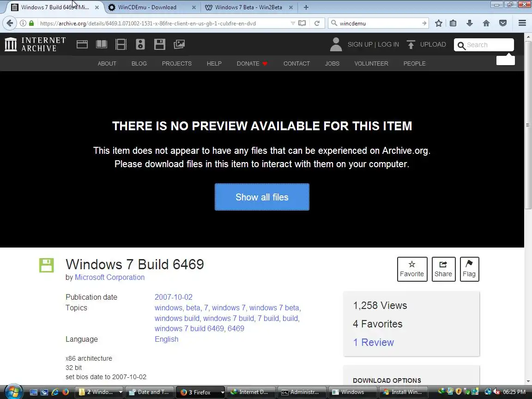Open the Video film strip icon
Viewport: 532px width, 399px height.
(x=121, y=44)
